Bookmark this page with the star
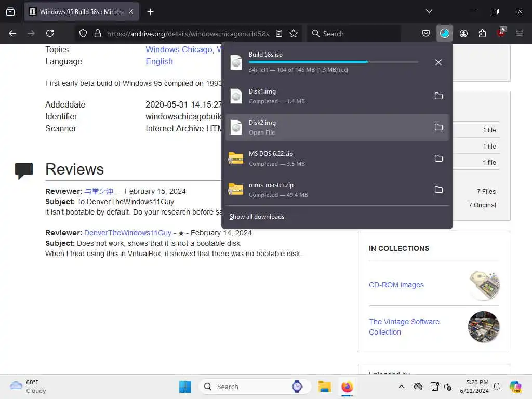The image size is (532, 399). [294, 33]
